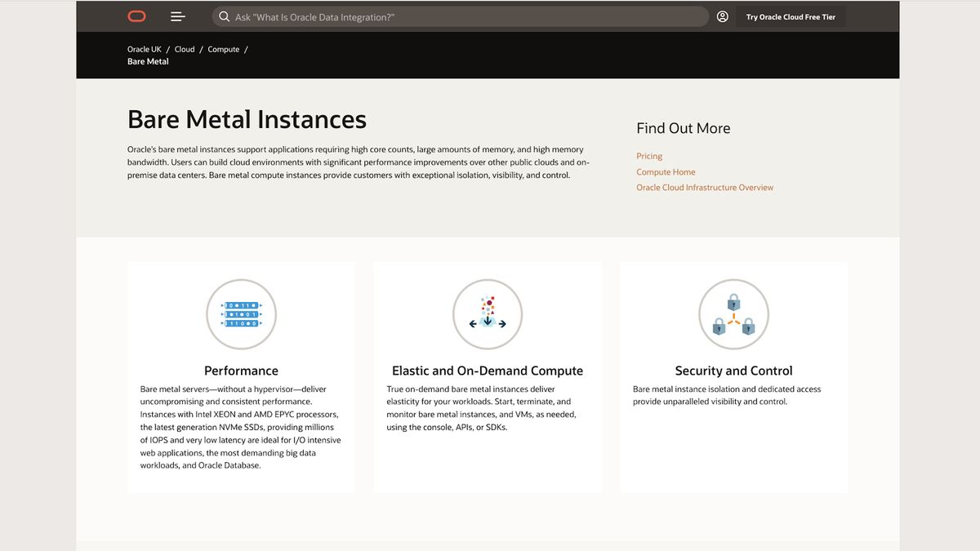
Task: Click the Security and Control padlocks icon
Action: (x=733, y=314)
